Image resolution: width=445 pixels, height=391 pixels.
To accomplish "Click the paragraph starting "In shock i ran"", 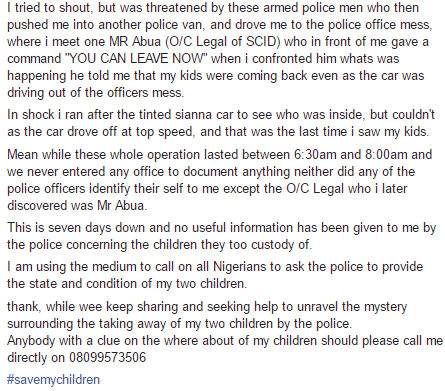I will 221,123.
